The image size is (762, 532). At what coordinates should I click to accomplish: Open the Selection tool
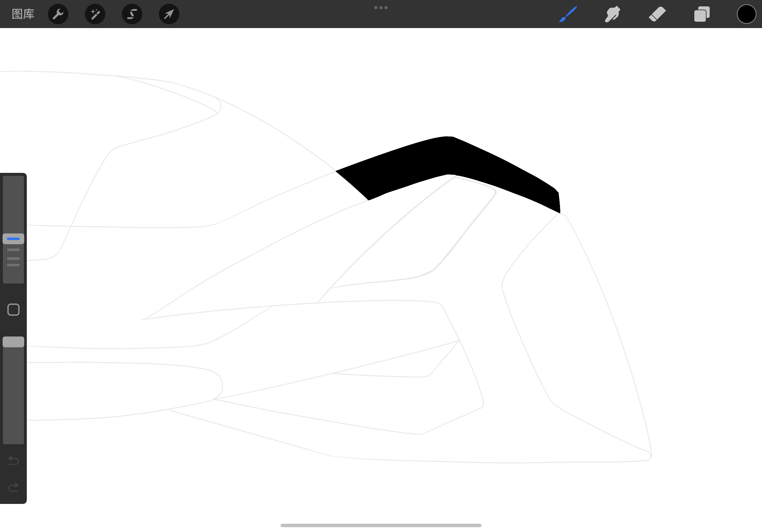pos(132,14)
